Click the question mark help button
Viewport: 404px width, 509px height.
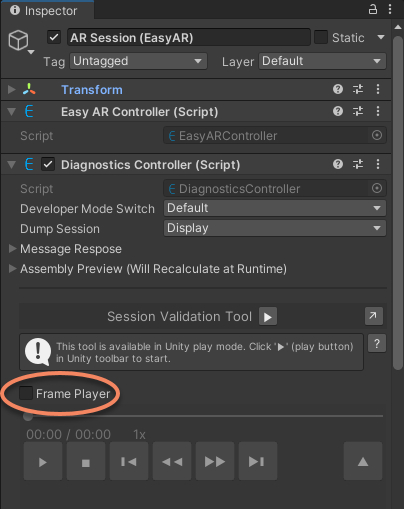pyautogui.click(x=377, y=343)
